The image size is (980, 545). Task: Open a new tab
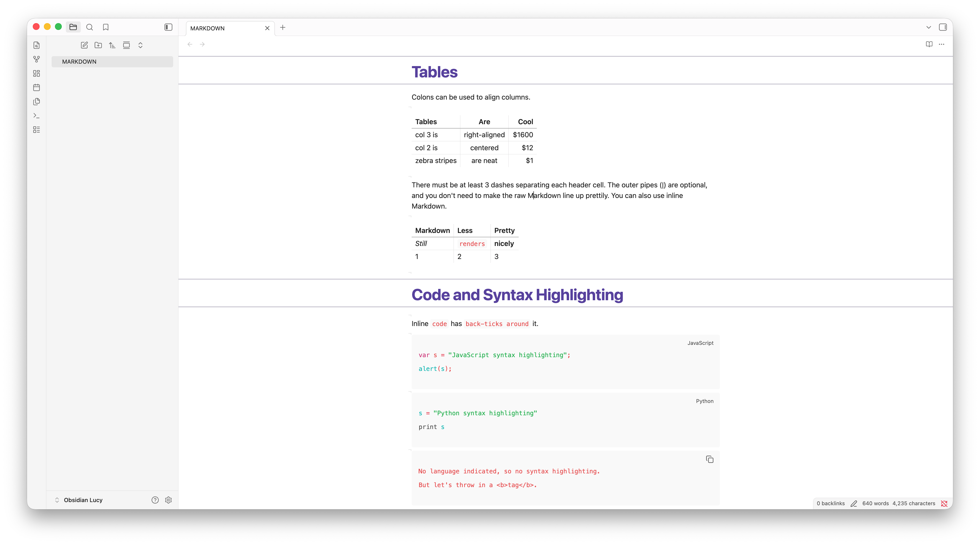coord(283,27)
